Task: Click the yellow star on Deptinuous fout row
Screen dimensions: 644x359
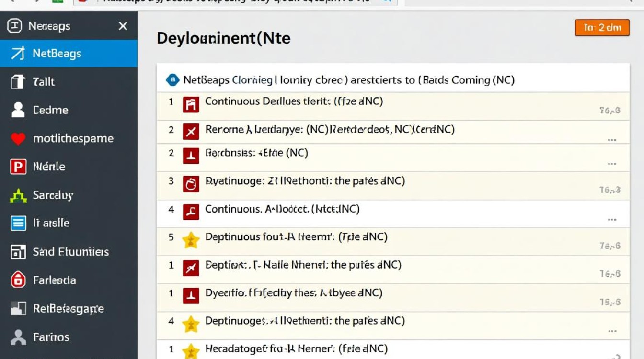Action: [191, 240]
